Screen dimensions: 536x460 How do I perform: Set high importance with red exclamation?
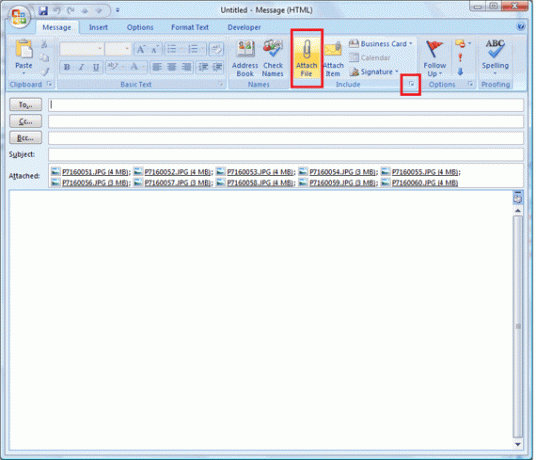[x=460, y=58]
